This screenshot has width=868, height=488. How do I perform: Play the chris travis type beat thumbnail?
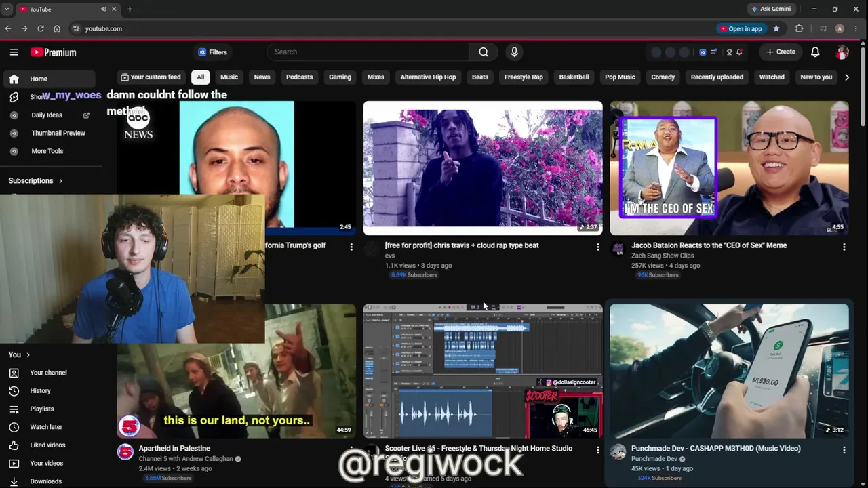pyautogui.click(x=483, y=168)
